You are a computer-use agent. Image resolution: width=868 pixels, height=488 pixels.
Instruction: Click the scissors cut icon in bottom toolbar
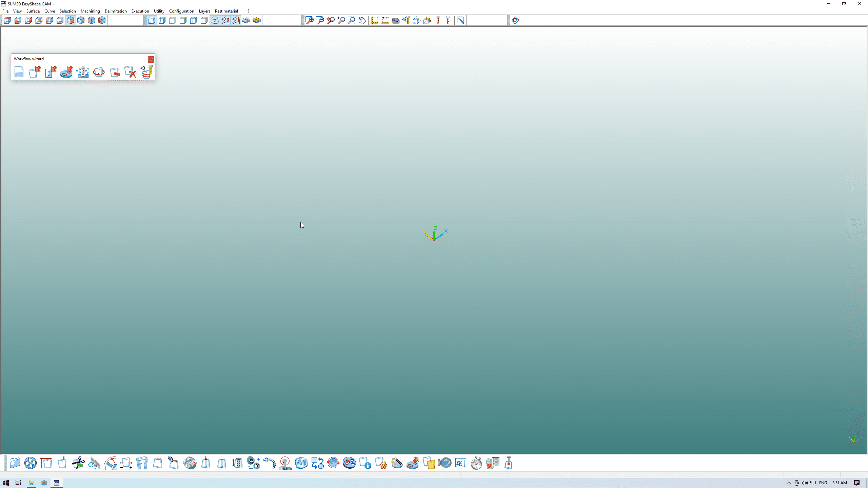[x=78, y=463]
